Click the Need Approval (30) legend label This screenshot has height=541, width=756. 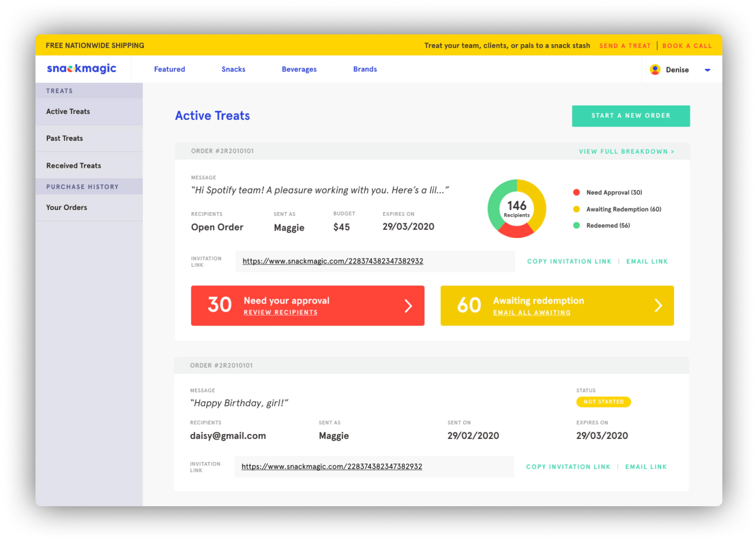point(614,192)
